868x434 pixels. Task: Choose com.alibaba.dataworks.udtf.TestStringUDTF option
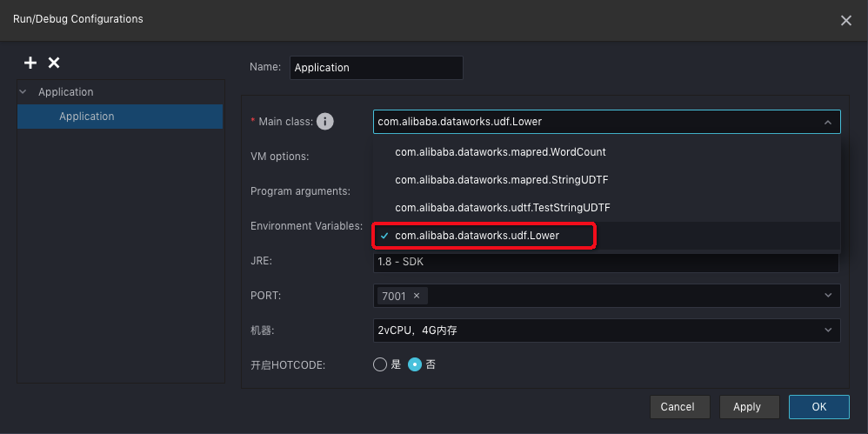[x=502, y=208]
